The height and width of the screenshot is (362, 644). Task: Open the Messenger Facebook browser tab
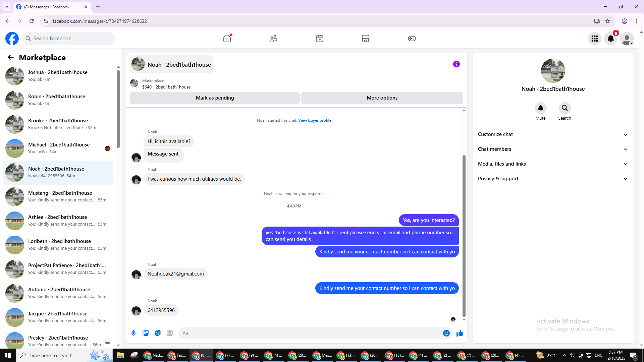[52, 7]
